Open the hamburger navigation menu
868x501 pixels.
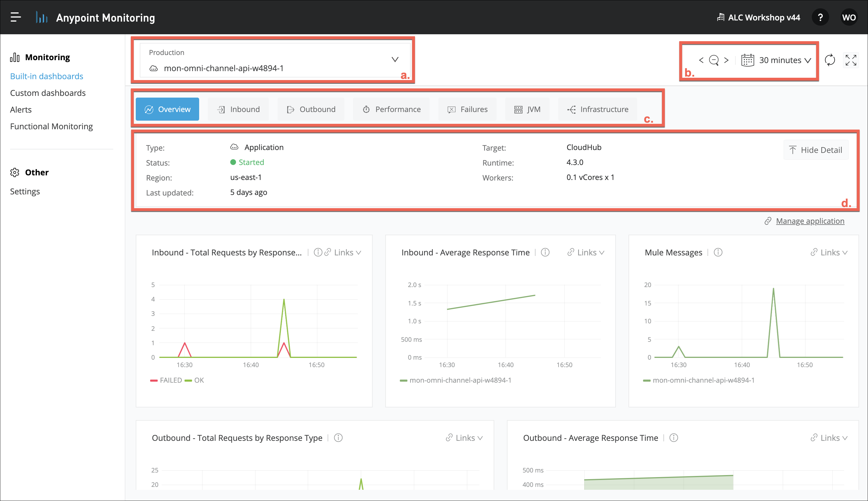[16, 17]
